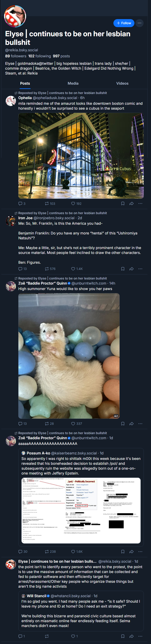Bookmark Elyse's post quoting Will Stancil
The image size is (151, 644).
coord(123,636)
